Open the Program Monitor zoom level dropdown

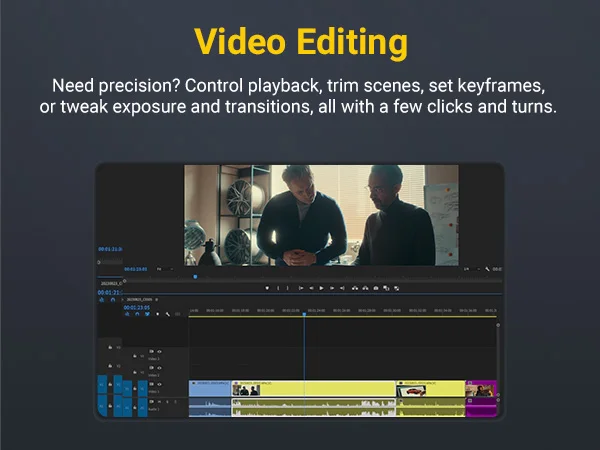pos(165,269)
